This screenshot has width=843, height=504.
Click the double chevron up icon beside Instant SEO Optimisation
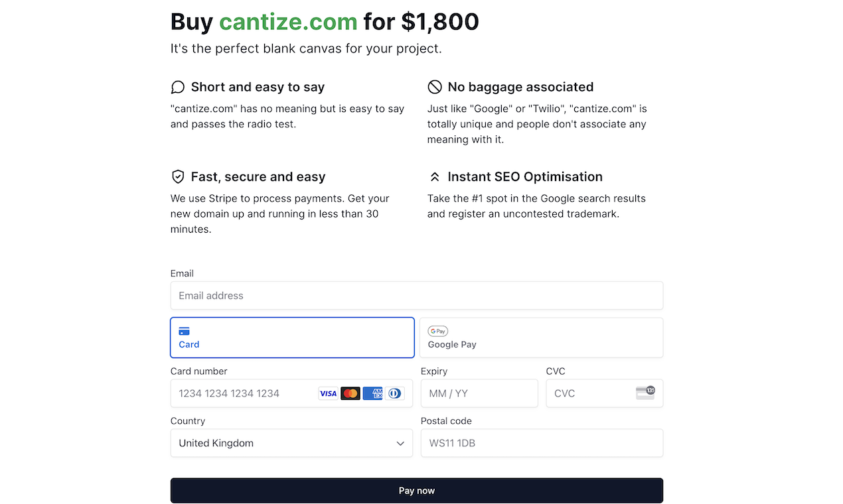click(x=435, y=177)
